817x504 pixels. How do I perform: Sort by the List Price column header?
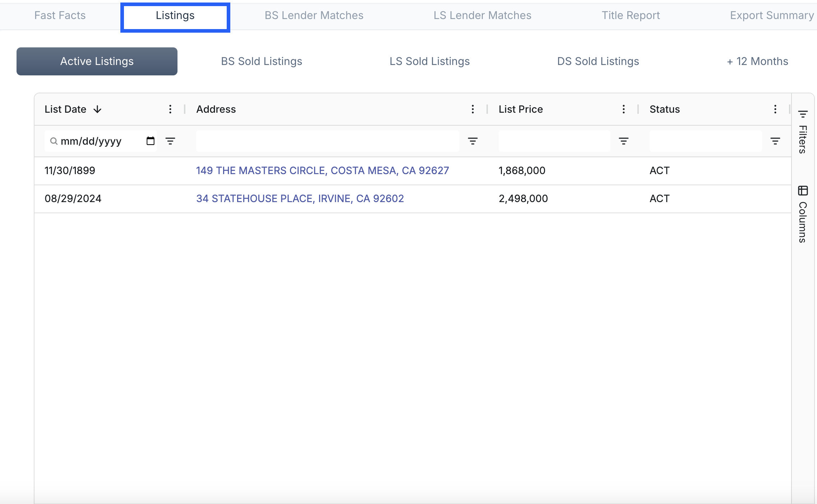(521, 109)
